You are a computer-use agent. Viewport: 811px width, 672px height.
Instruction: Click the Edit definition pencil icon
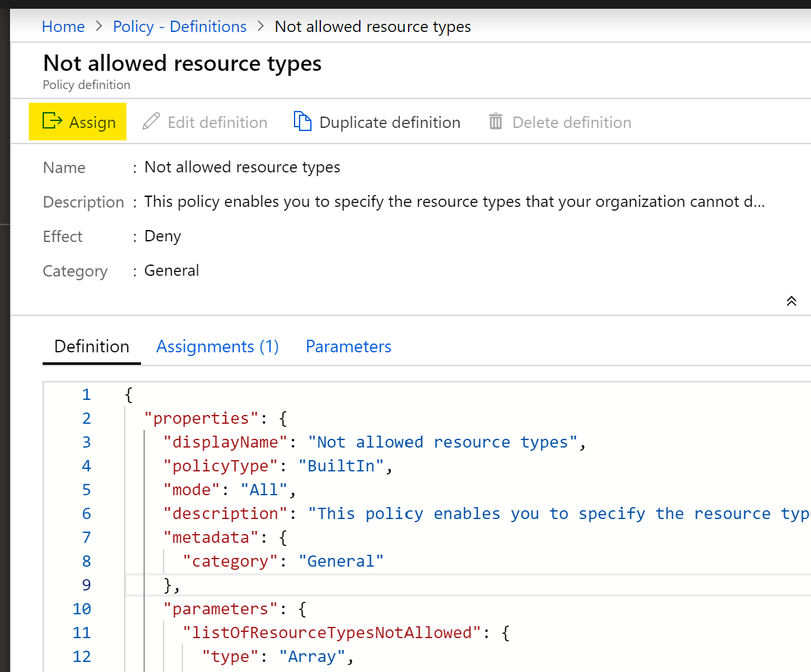(151, 122)
